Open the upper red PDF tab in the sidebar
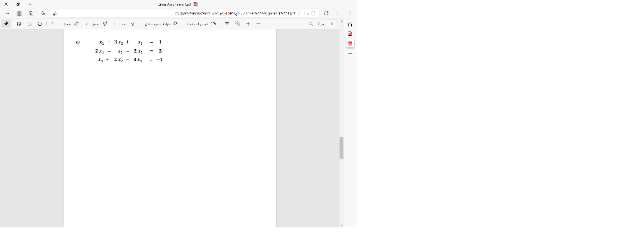 (x=350, y=34)
